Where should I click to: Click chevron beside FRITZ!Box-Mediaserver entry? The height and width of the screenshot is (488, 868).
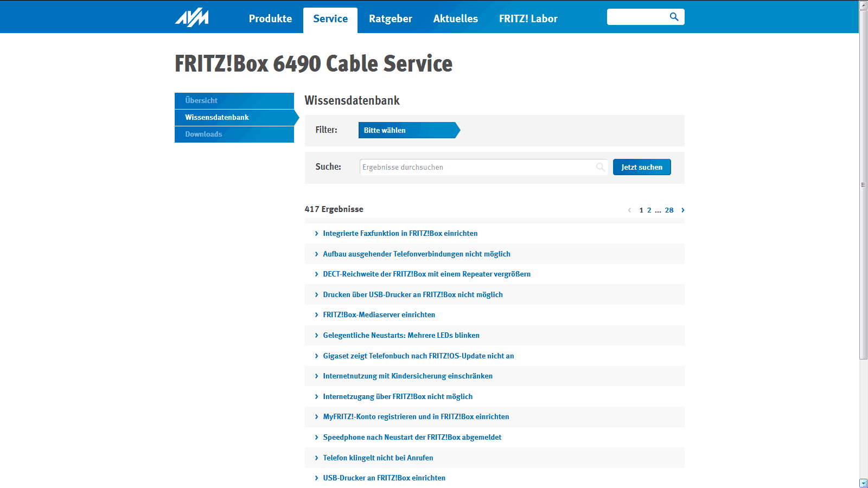pos(316,315)
